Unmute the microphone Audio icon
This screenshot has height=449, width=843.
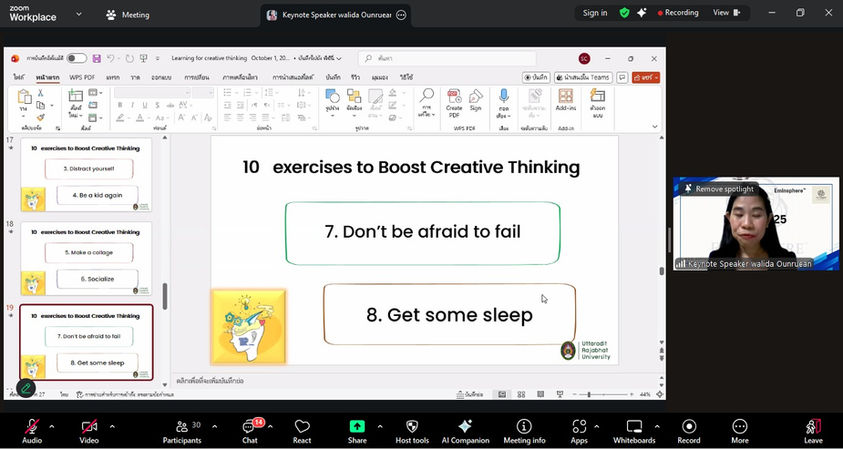tap(32, 427)
